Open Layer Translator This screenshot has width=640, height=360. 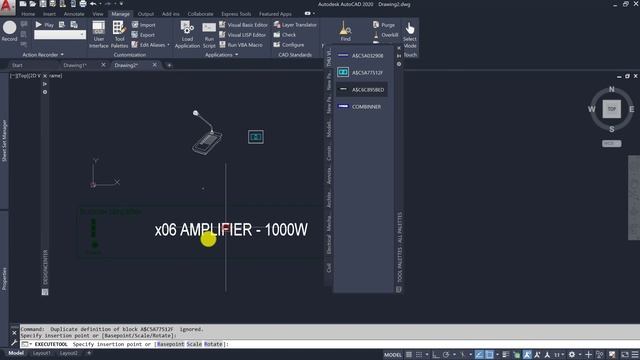[295, 25]
